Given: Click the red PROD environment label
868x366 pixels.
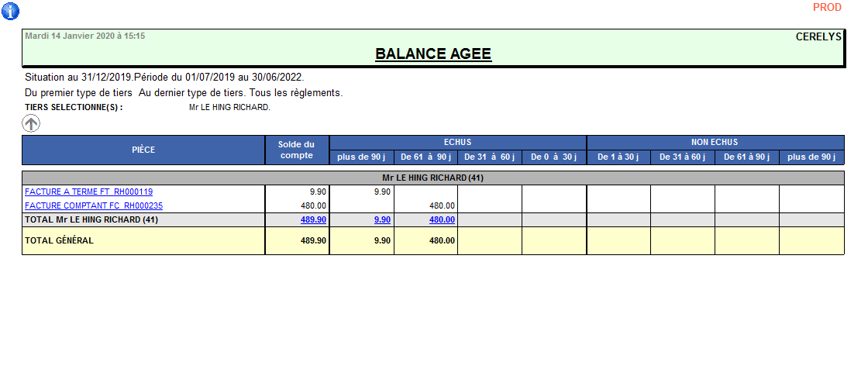Looking at the screenshot, I should point(827,8).
